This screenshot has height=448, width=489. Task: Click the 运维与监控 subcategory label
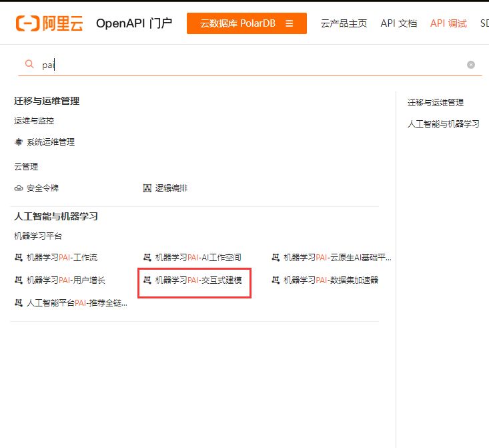click(x=33, y=120)
